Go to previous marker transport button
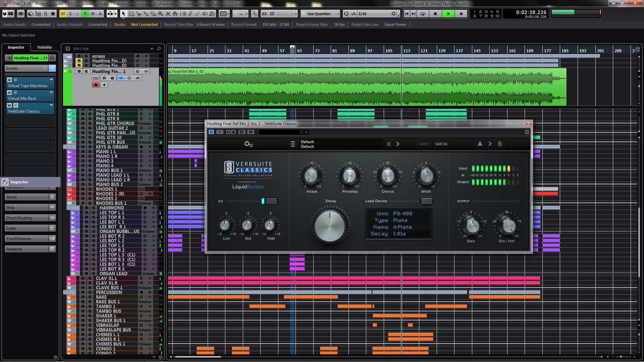Image resolution: width=644 pixels, height=362 pixels. pos(407,13)
